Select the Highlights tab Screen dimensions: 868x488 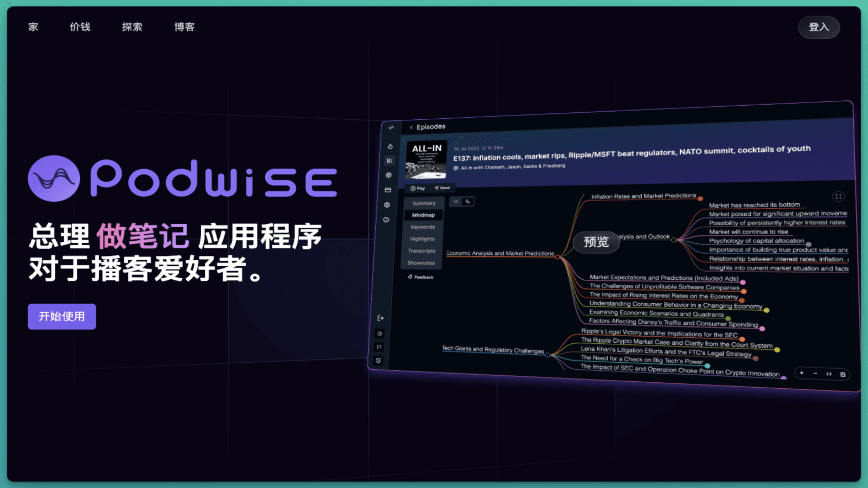(x=422, y=239)
